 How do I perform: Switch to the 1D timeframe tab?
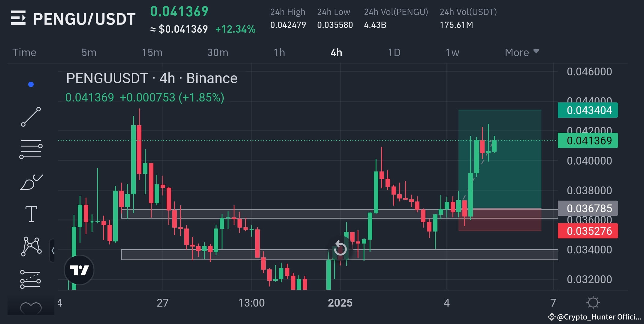[x=394, y=52]
